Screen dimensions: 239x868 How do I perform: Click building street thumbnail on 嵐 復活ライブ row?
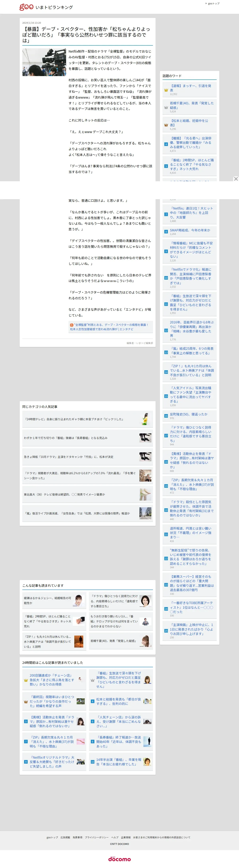click(145, 513)
